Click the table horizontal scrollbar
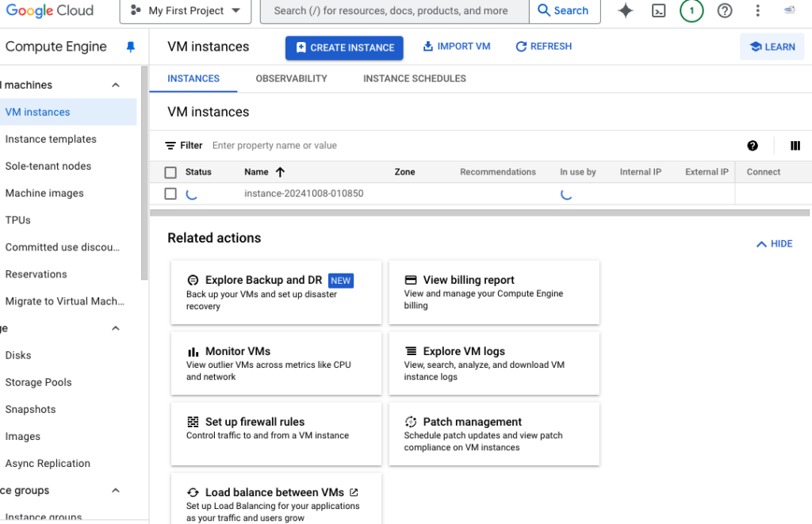The height and width of the screenshot is (524, 812). [480, 212]
